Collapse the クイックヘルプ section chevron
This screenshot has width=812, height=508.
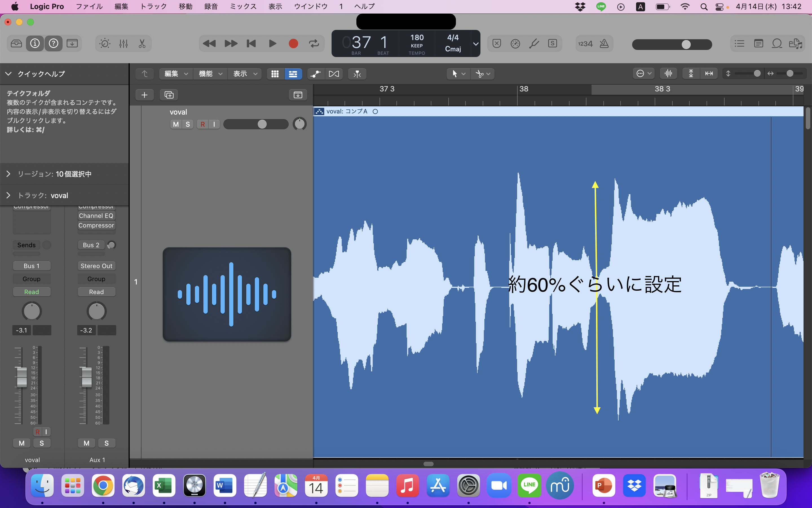pyautogui.click(x=8, y=74)
